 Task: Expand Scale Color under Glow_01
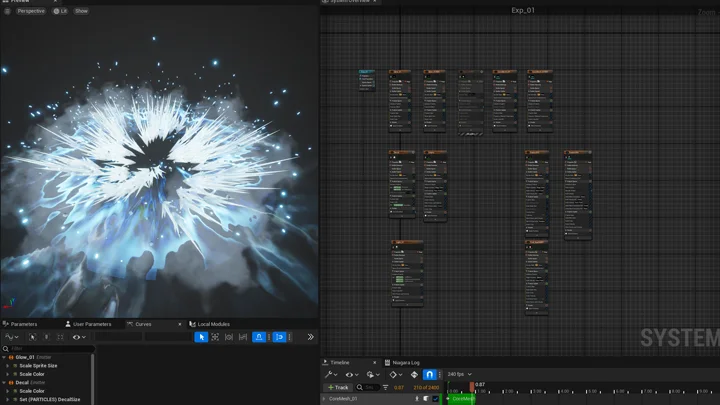(x=8, y=374)
